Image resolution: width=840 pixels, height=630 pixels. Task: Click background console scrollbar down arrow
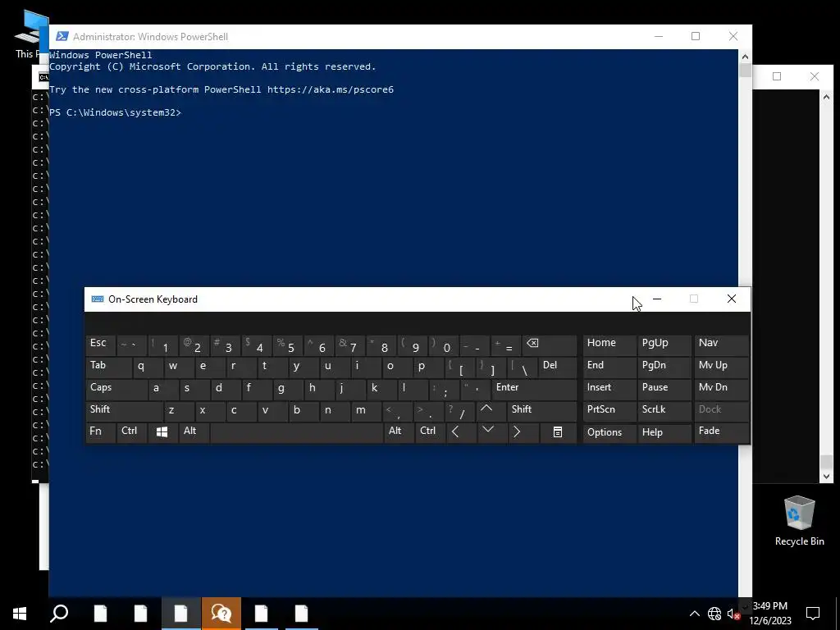(826, 476)
